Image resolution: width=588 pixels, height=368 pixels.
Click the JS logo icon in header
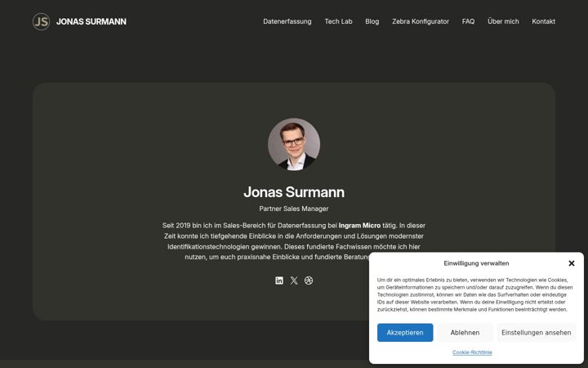(42, 21)
